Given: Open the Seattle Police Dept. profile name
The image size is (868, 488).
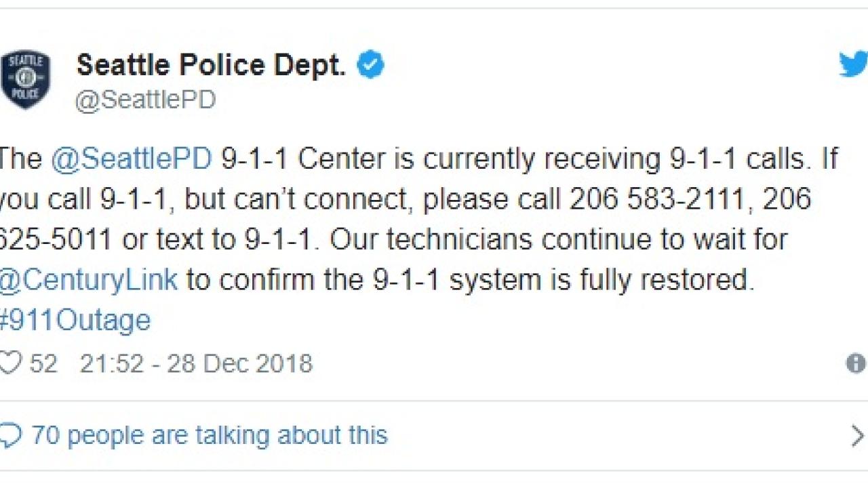Looking at the screenshot, I should click(211, 65).
